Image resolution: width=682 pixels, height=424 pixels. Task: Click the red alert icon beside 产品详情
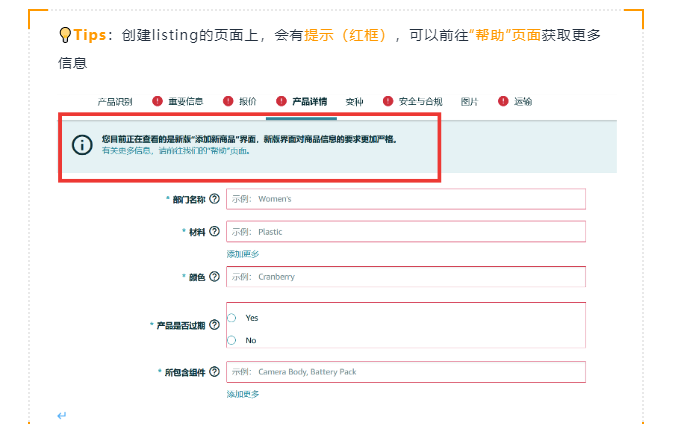click(x=281, y=102)
